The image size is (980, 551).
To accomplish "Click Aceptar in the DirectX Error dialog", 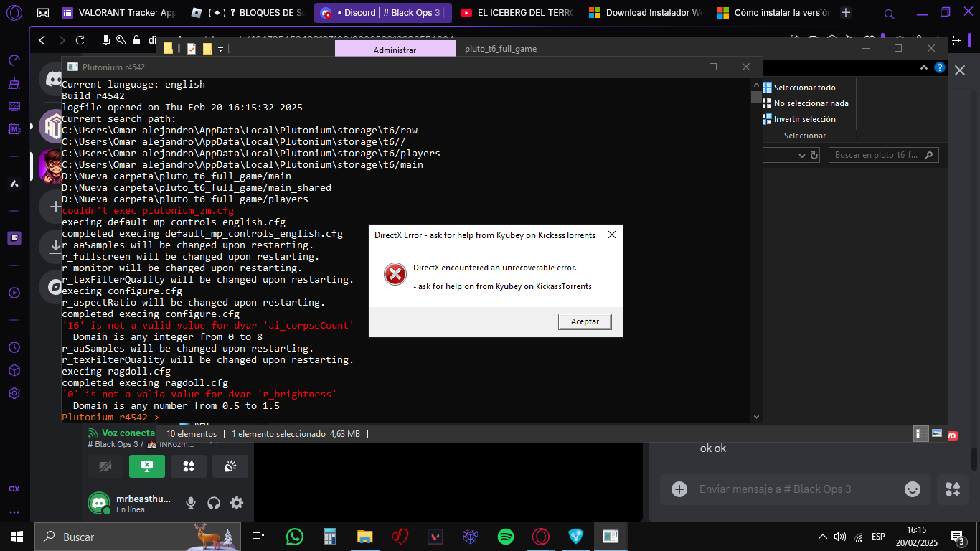I will 585,321.
